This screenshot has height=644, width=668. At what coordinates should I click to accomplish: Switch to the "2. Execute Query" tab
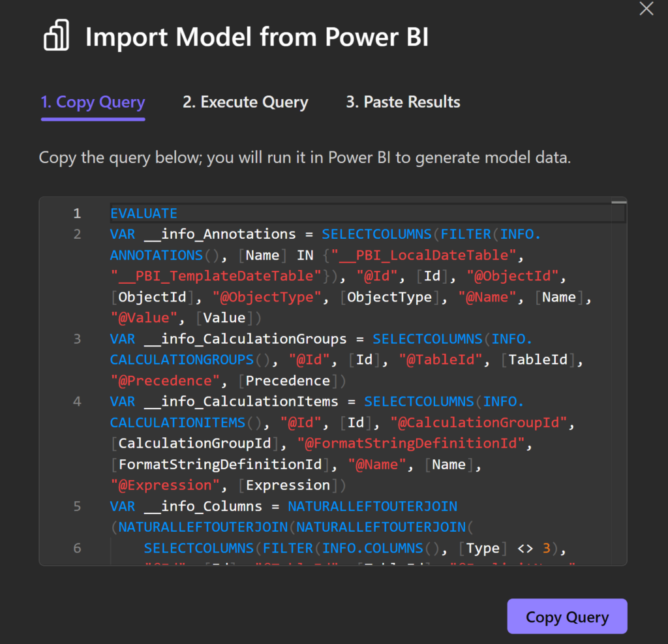[245, 102]
